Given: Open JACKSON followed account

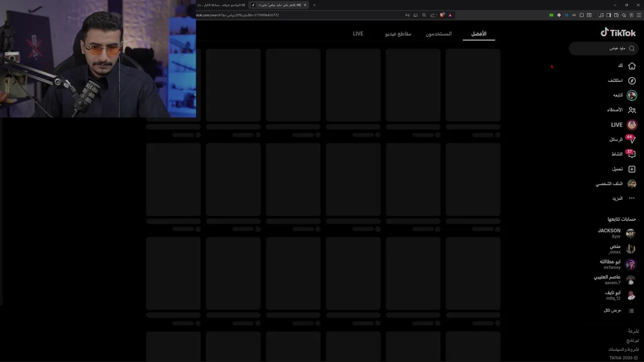Looking at the screenshot, I should pos(616,233).
